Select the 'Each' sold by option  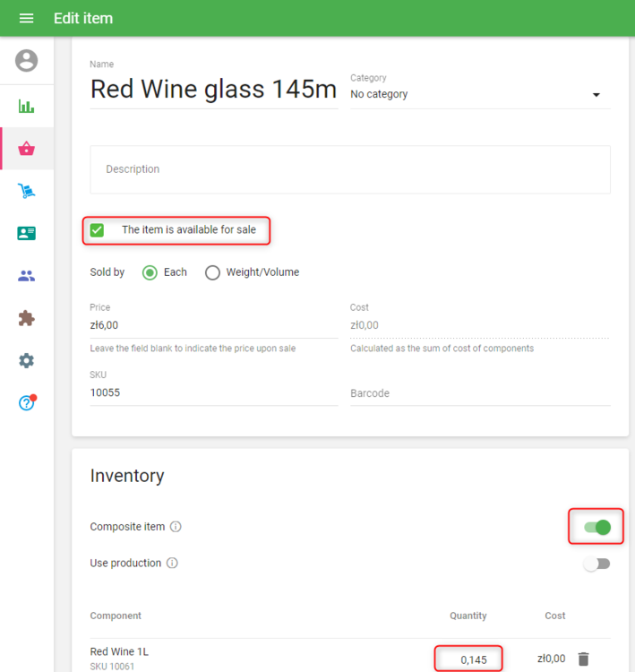click(150, 272)
